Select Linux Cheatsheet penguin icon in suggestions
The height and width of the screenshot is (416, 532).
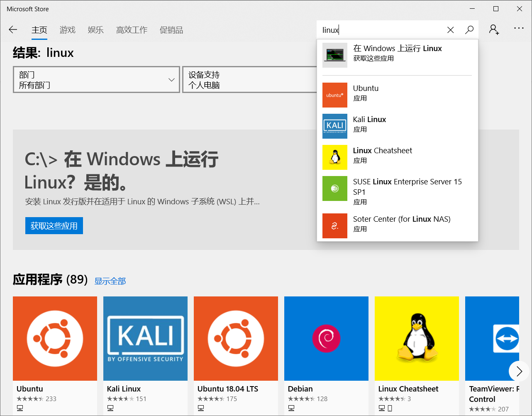coord(335,157)
